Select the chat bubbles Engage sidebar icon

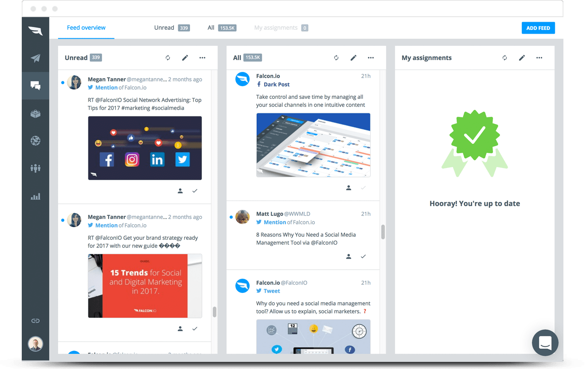click(35, 86)
